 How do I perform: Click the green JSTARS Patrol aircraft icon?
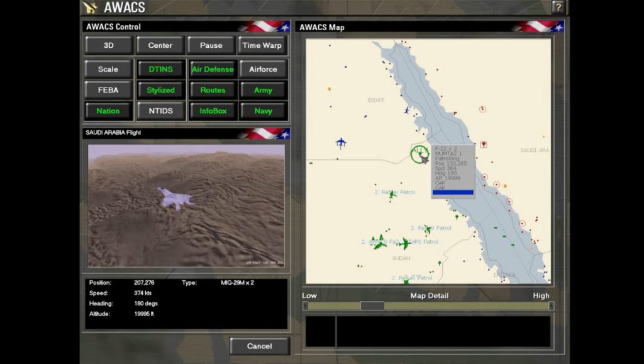click(x=404, y=243)
